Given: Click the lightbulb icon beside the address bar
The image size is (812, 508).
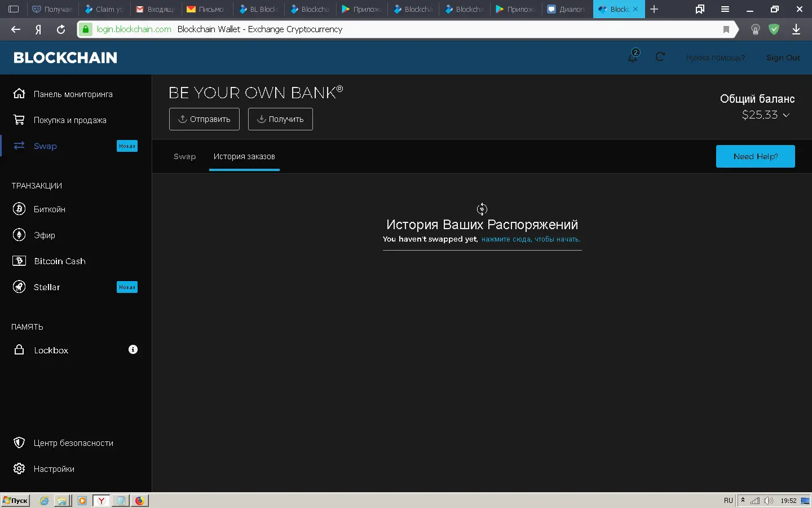Looking at the screenshot, I should tap(756, 29).
